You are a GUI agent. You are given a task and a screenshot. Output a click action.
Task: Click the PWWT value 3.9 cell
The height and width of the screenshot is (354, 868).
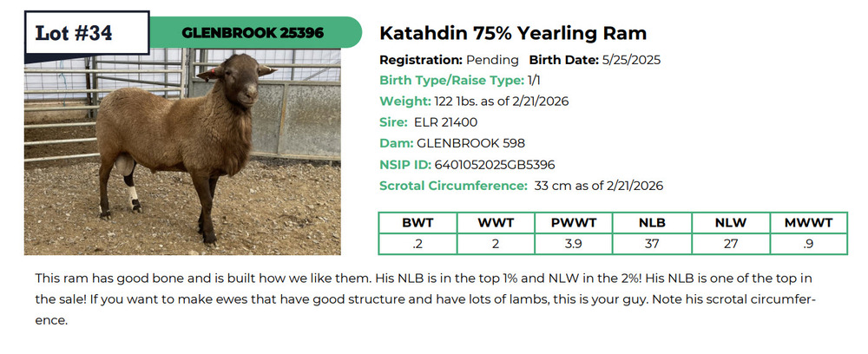(574, 244)
